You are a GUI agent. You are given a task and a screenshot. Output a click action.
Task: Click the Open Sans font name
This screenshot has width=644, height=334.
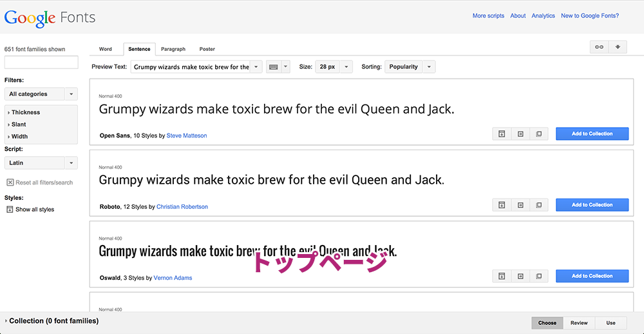(x=115, y=135)
